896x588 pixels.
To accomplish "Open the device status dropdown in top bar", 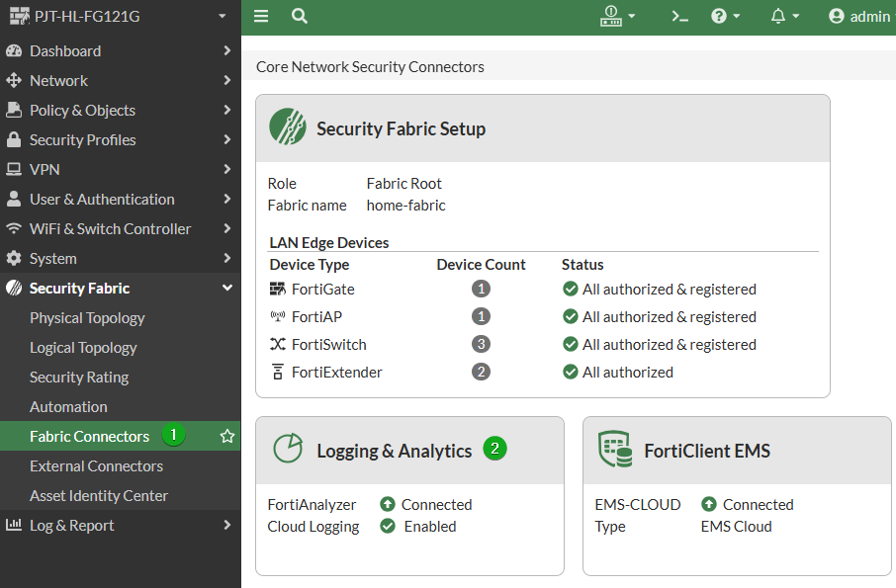I will point(618,16).
